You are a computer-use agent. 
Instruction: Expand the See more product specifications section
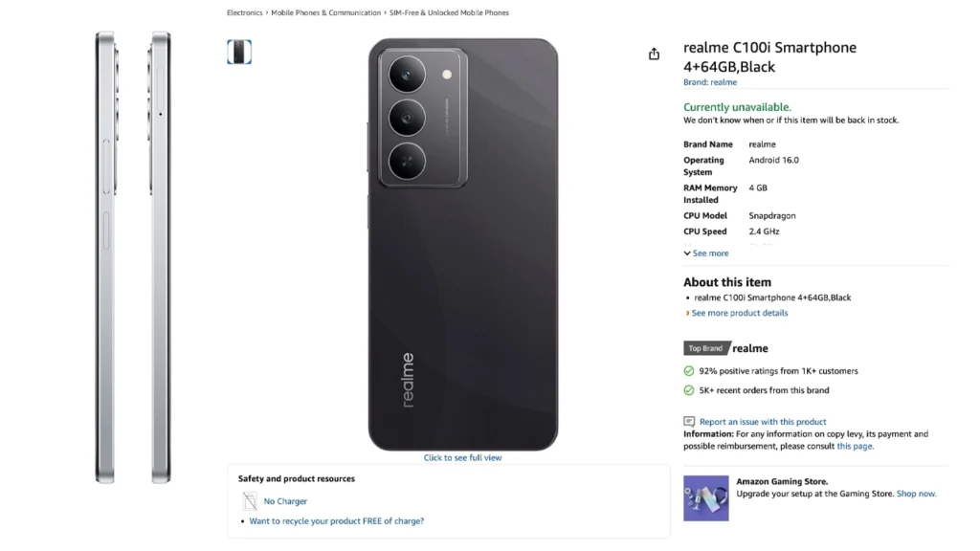pyautogui.click(x=705, y=253)
